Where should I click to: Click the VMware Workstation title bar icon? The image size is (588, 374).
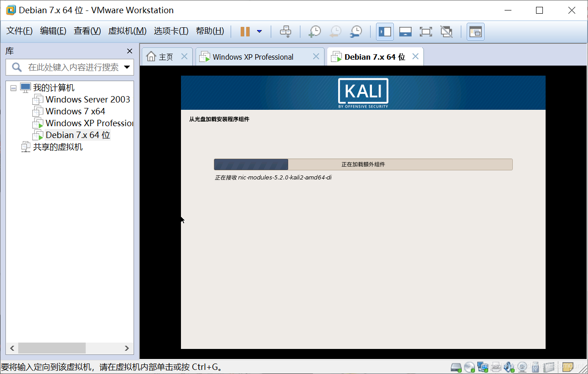point(11,10)
